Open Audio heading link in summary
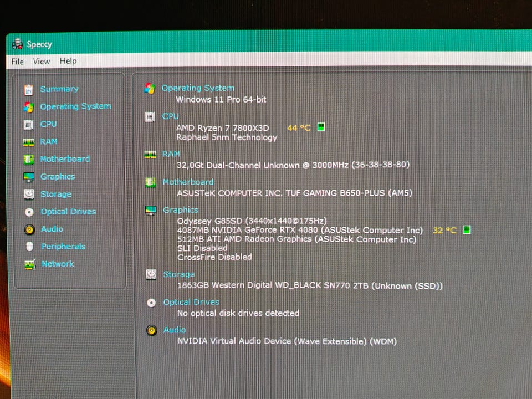Screen dimensions: 532x399 point(175,330)
